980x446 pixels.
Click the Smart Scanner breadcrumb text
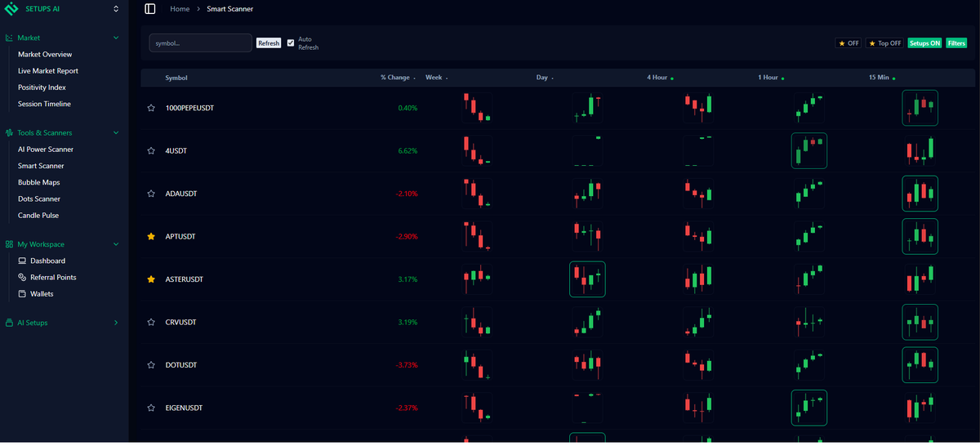tap(230, 9)
